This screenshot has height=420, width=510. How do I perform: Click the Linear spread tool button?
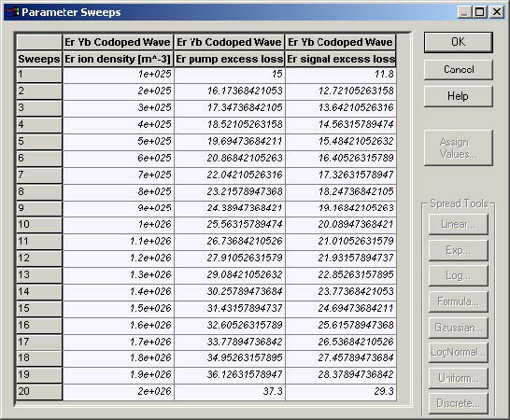pyautogui.click(x=459, y=224)
